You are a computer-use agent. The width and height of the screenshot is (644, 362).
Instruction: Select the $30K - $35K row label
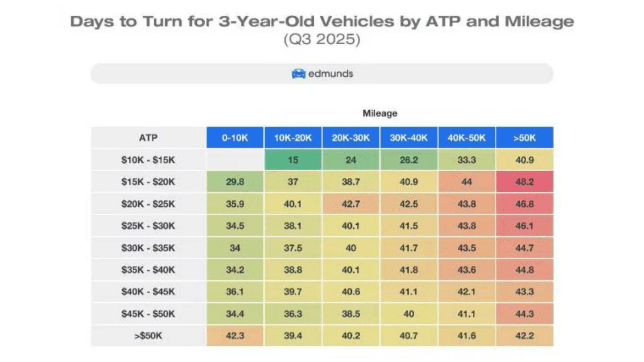point(148,248)
